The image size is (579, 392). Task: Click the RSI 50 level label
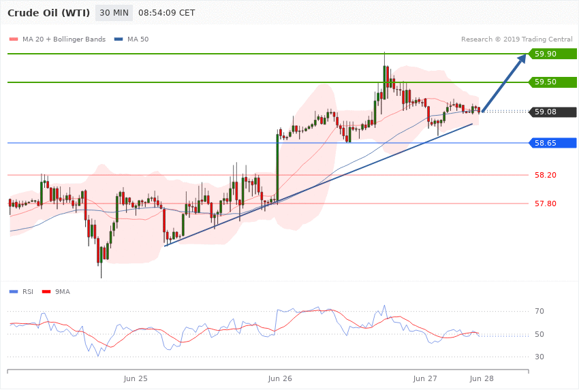(x=539, y=334)
